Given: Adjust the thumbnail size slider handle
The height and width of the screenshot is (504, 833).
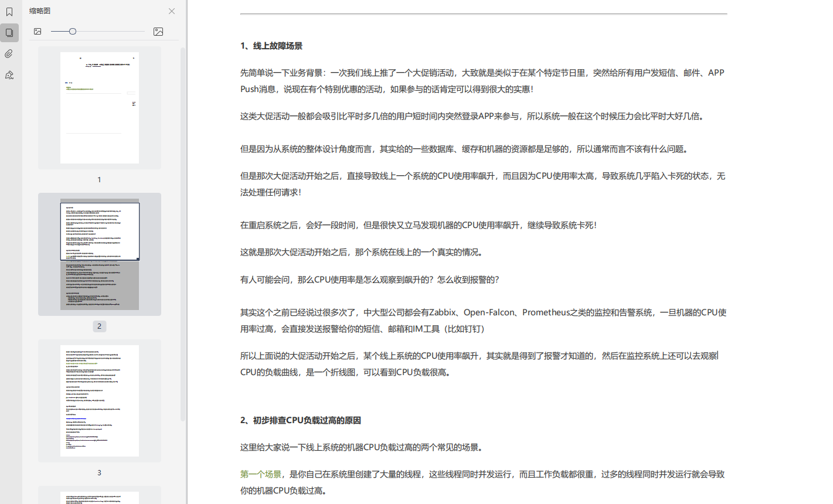Looking at the screenshot, I should click(x=73, y=32).
